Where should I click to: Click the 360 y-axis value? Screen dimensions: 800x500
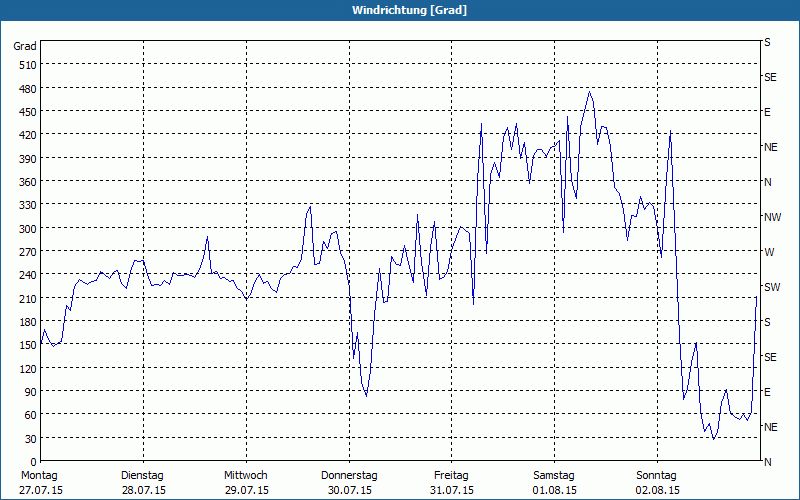click(28, 183)
